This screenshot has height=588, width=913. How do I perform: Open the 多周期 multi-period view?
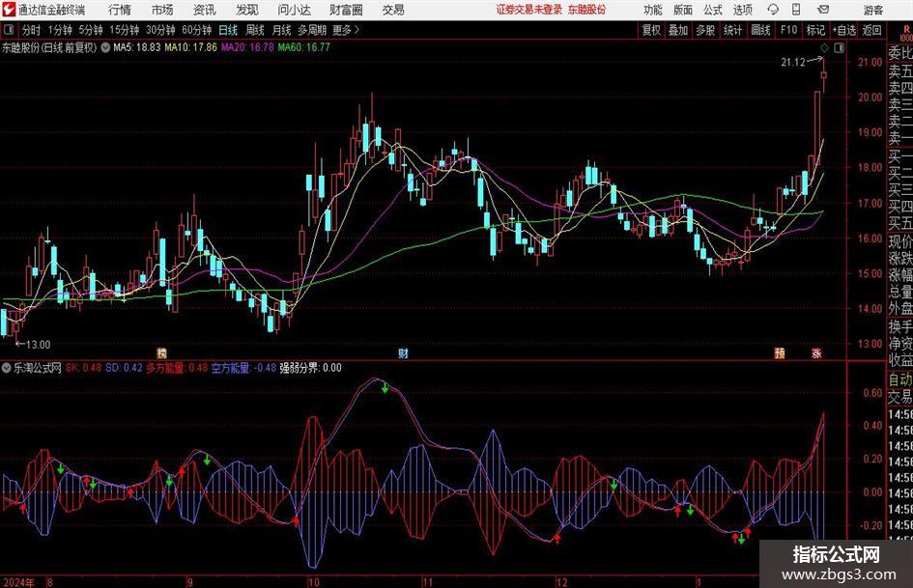[312, 30]
